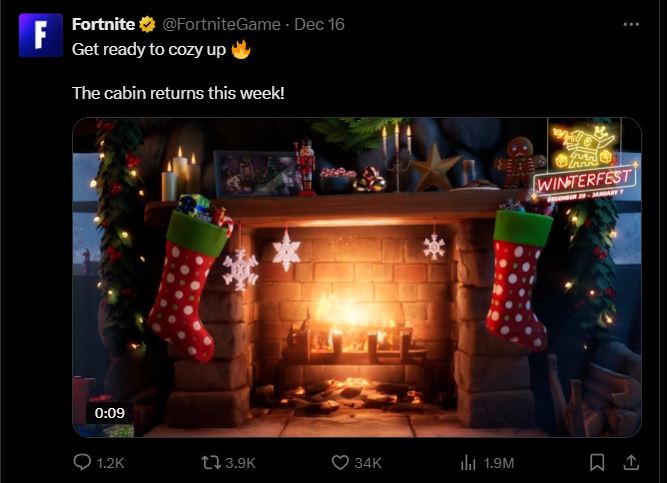Click the share upload icon
This screenshot has width=667, height=483.
tap(631, 462)
